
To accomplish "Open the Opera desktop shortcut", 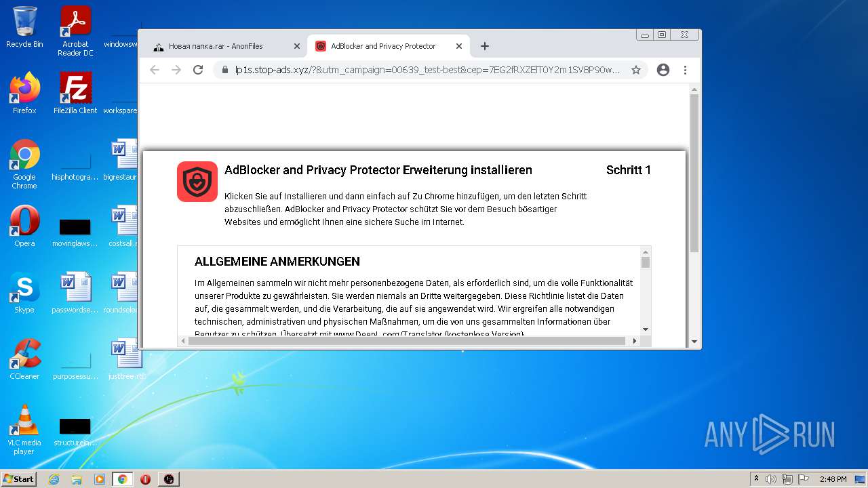I will point(24,226).
